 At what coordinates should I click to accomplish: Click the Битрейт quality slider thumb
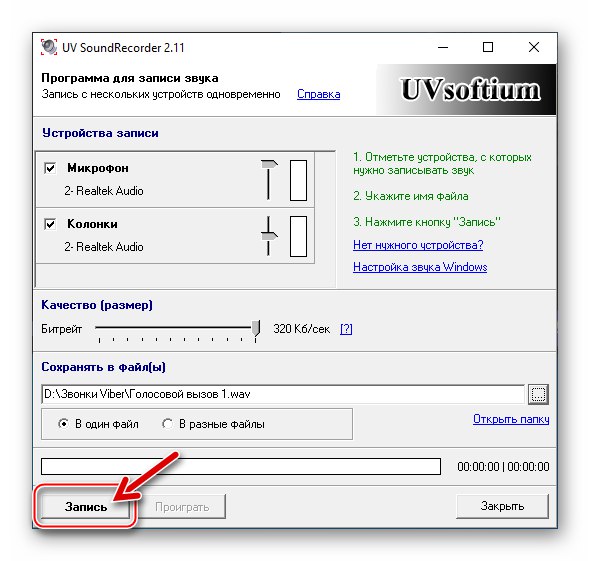tap(256, 328)
